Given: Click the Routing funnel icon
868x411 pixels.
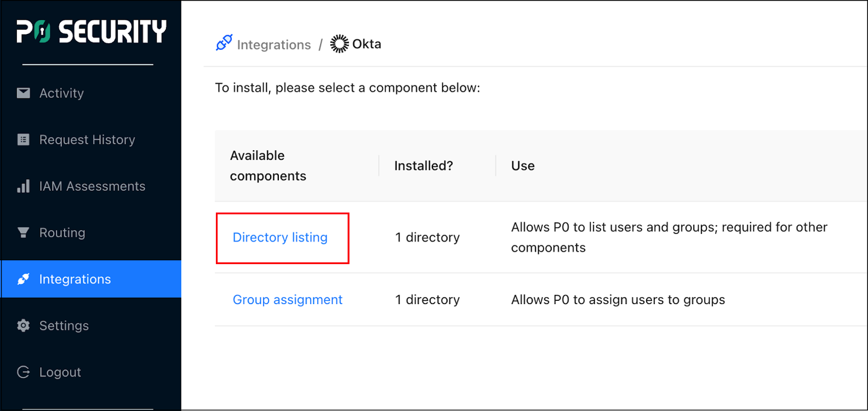Looking at the screenshot, I should (x=23, y=233).
